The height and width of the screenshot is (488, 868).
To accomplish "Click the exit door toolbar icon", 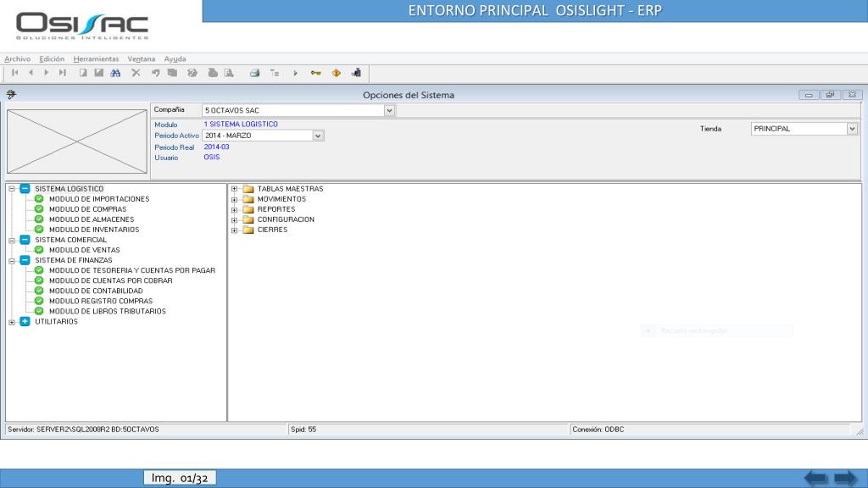I will click(357, 73).
